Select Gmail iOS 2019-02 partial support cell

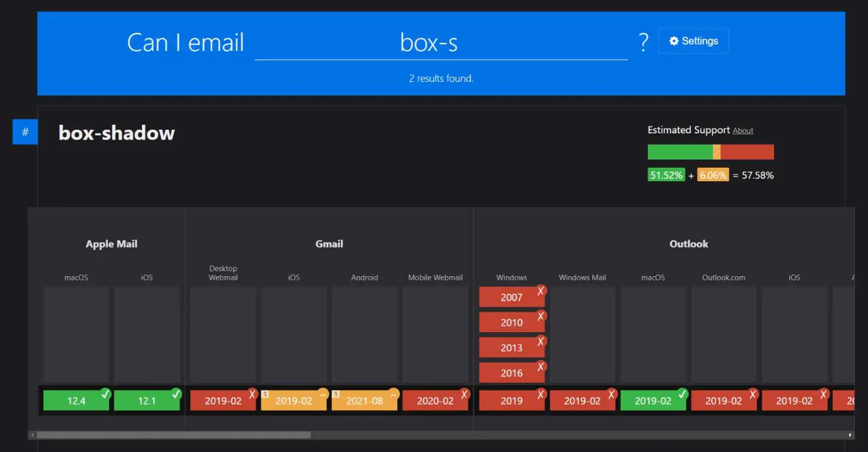pos(294,400)
